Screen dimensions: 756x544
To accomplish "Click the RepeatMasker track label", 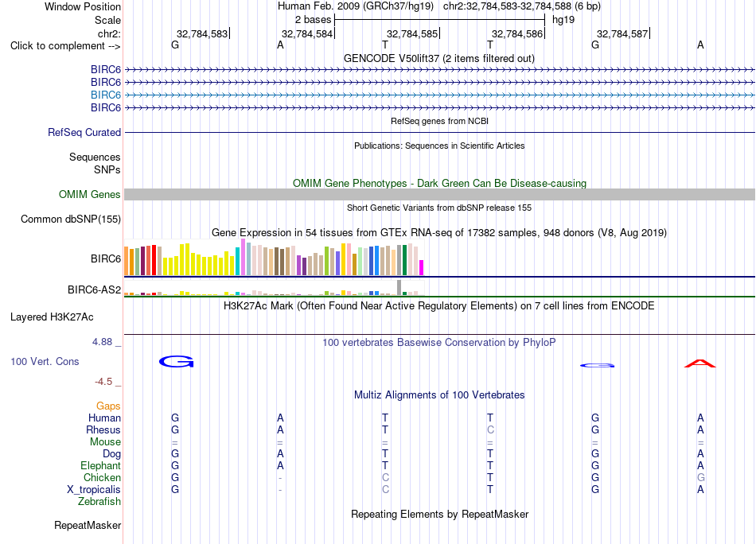I will (88, 525).
